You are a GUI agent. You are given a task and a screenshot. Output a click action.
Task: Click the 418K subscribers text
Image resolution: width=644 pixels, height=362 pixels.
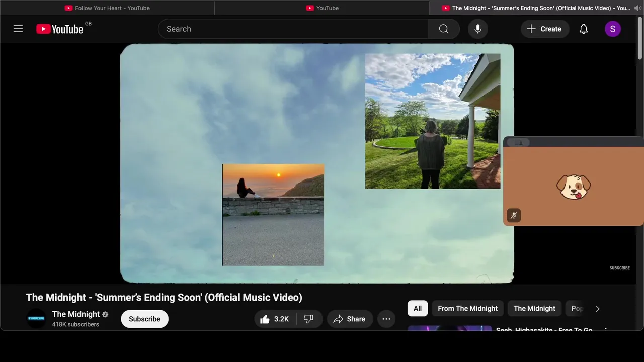pyautogui.click(x=75, y=324)
